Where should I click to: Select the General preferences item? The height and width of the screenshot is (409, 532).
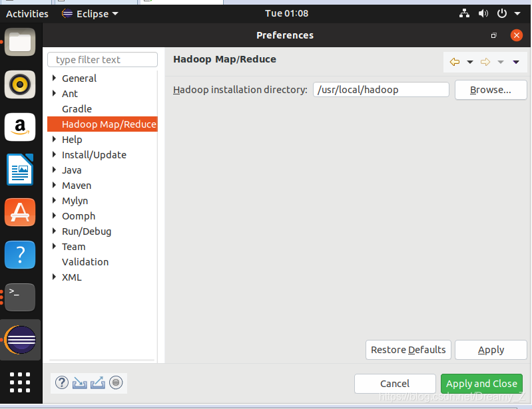click(79, 78)
